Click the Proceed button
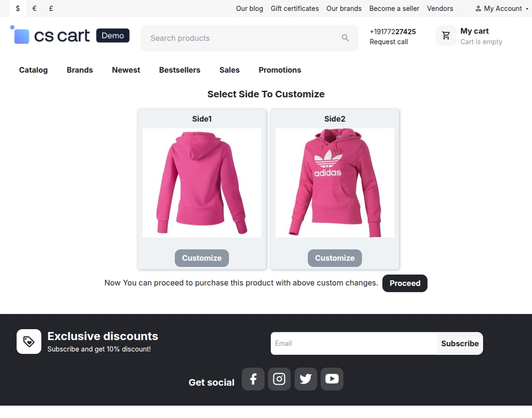Image resolution: width=532 pixels, height=418 pixels. coord(405,283)
